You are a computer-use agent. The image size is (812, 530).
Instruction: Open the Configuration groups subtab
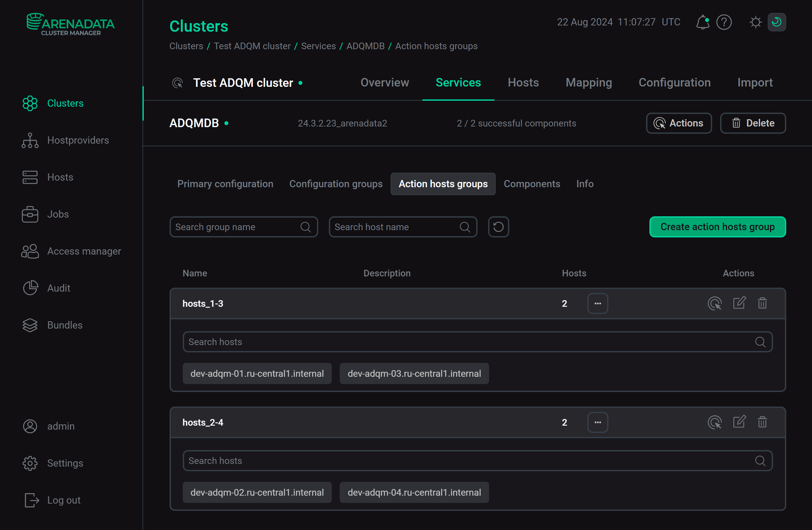click(x=336, y=184)
